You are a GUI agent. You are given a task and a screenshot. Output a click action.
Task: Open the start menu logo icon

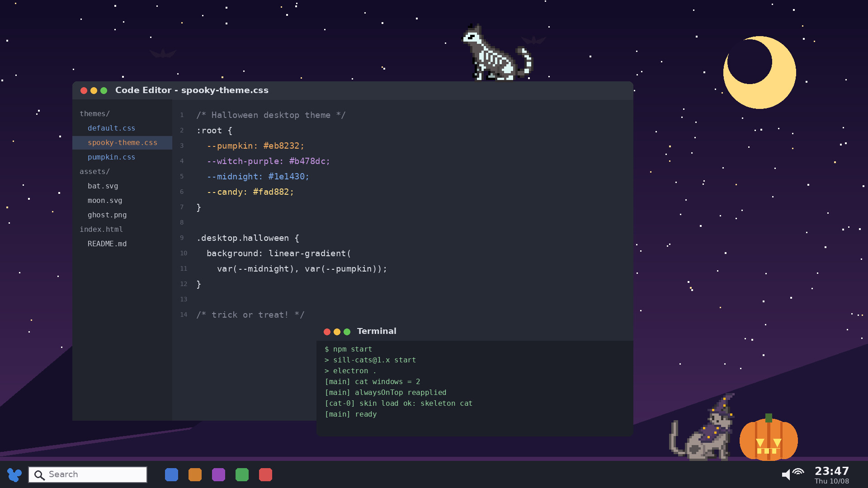click(x=14, y=474)
